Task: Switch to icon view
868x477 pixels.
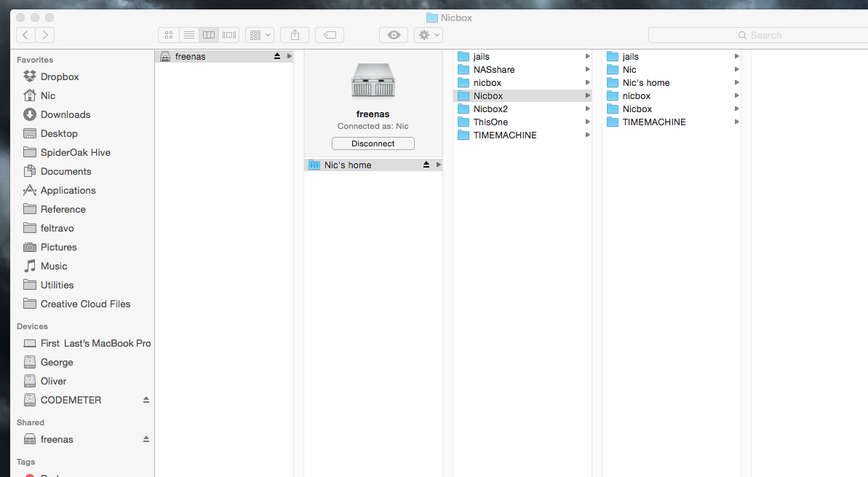Action: (168, 35)
